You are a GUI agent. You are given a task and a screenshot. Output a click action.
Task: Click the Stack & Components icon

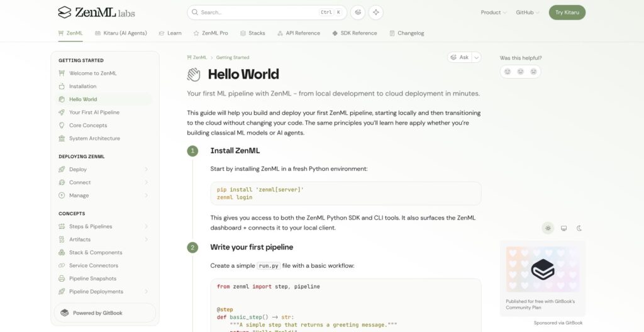62,252
